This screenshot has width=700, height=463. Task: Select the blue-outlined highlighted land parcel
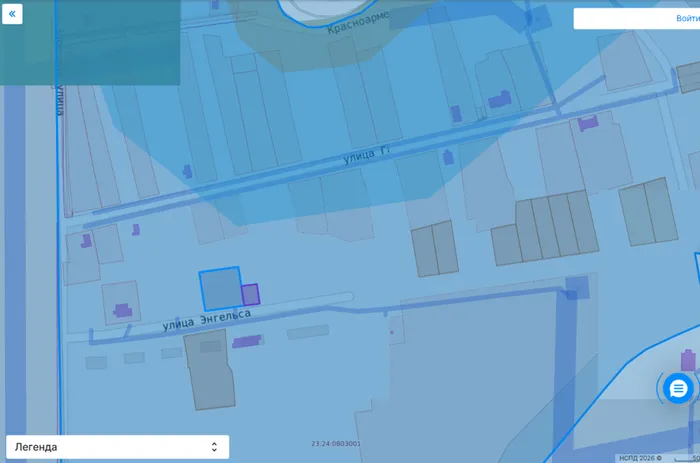point(219,288)
